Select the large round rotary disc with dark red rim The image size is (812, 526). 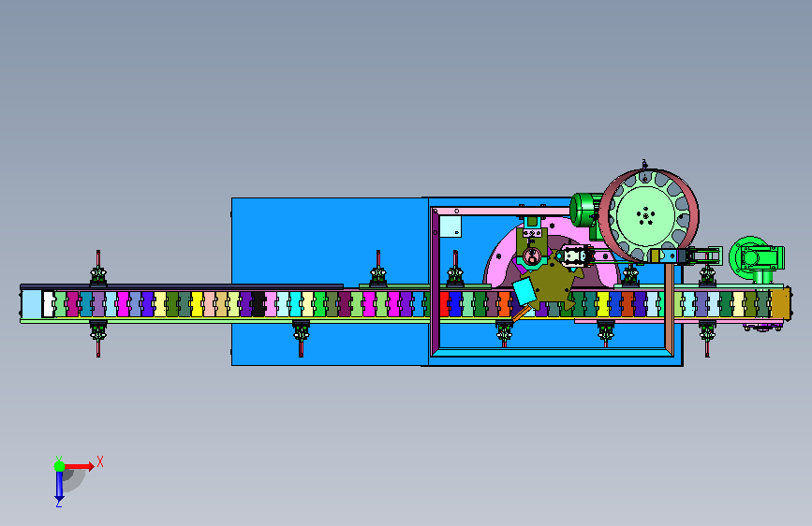648,215
